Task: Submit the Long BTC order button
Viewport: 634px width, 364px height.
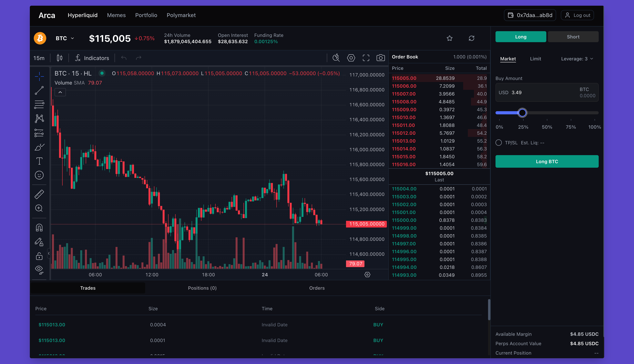Action: coord(547,161)
